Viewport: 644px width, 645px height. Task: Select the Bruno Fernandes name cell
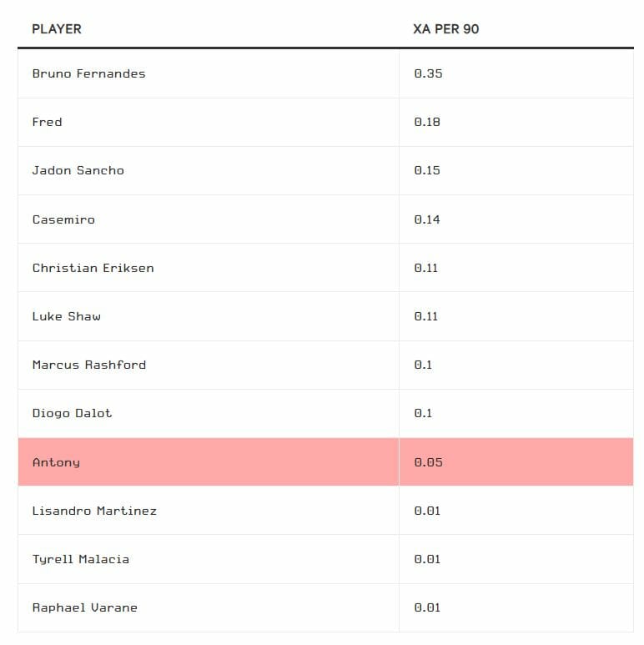88,73
